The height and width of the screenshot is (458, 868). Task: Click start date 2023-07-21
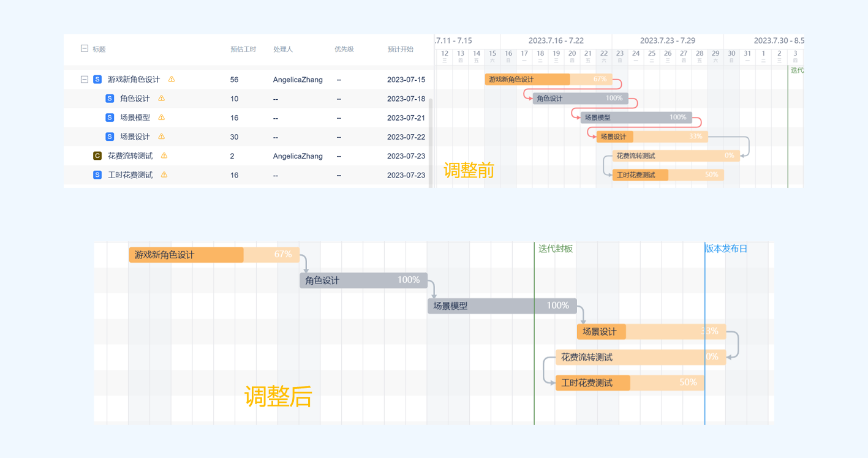406,118
